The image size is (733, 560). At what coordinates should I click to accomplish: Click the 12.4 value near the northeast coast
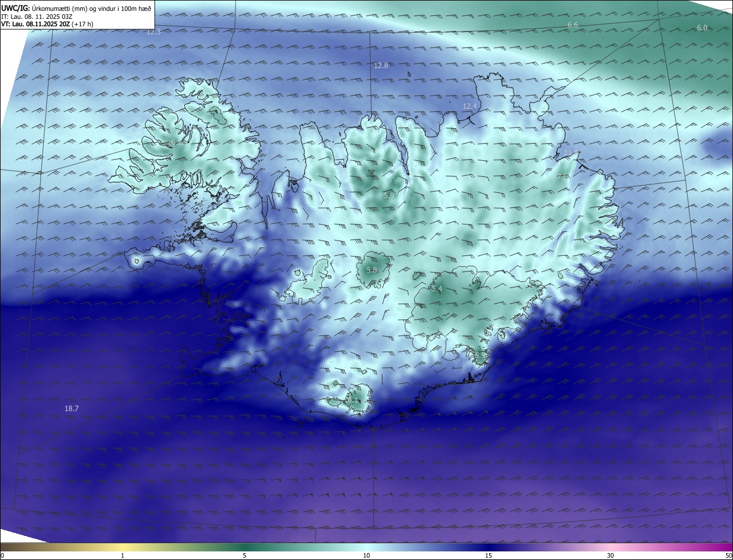470,106
